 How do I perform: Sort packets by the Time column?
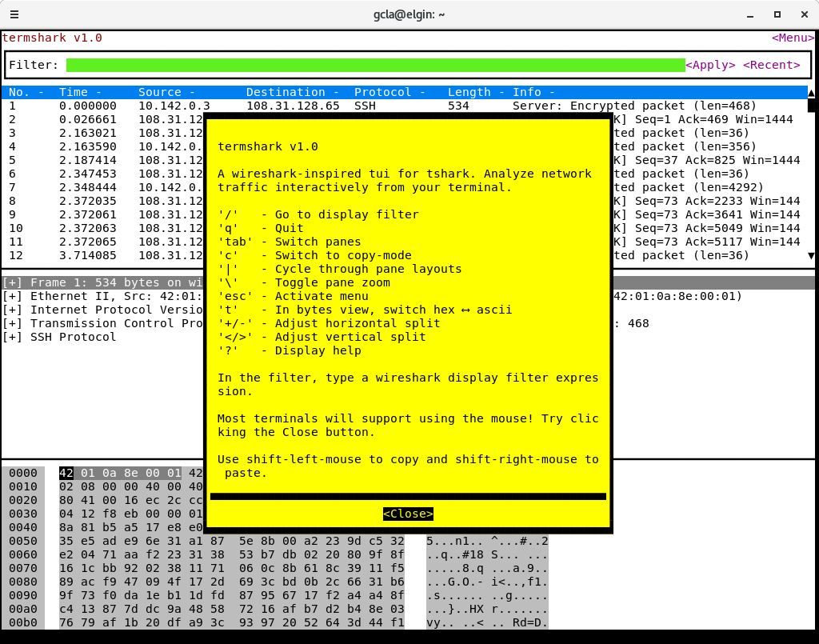(x=80, y=92)
